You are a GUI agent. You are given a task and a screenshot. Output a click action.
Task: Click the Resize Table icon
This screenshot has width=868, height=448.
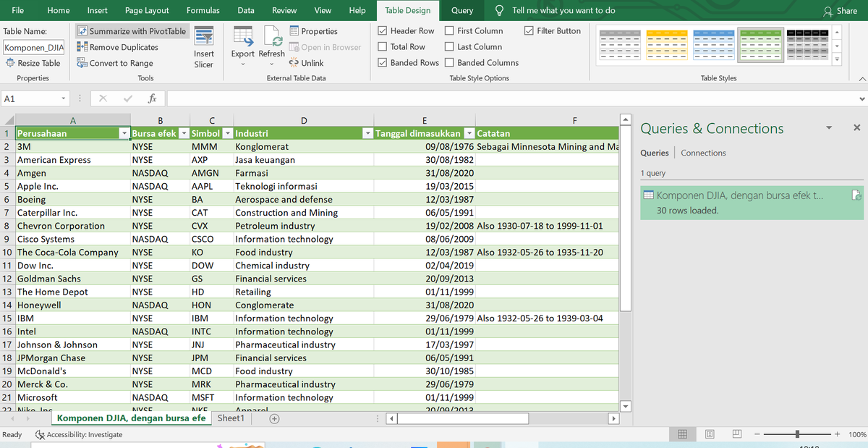pyautogui.click(x=9, y=63)
